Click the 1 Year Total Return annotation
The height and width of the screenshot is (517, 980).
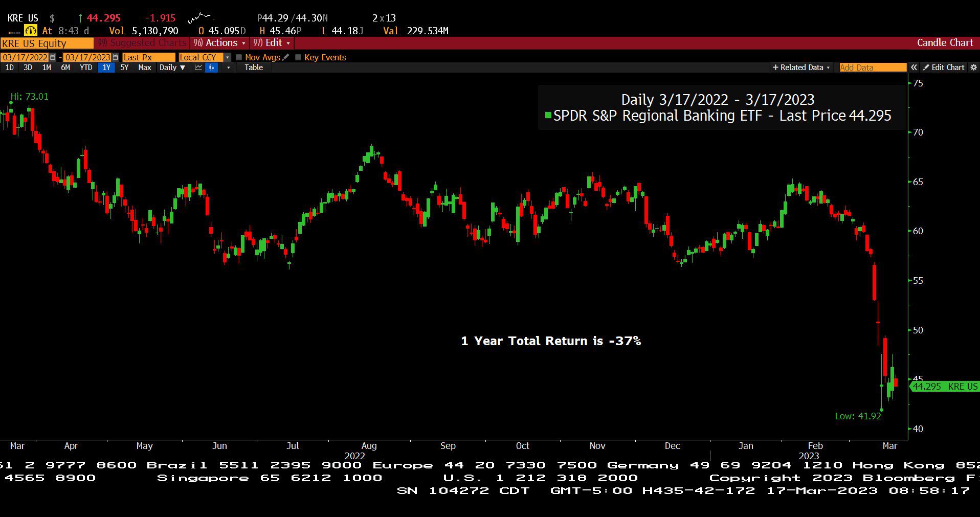click(551, 341)
